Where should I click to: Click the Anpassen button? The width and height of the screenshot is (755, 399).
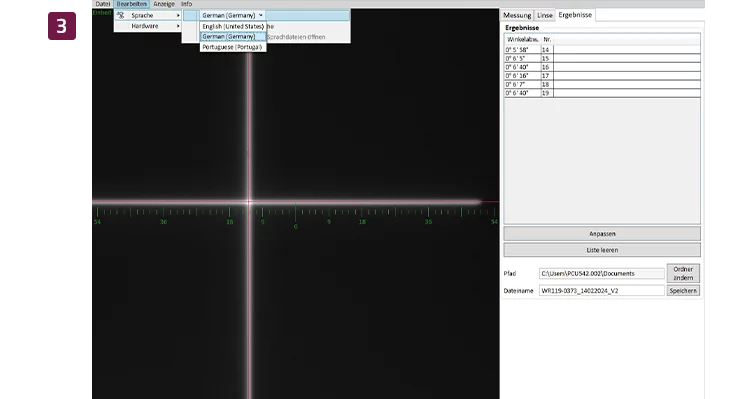click(x=602, y=234)
